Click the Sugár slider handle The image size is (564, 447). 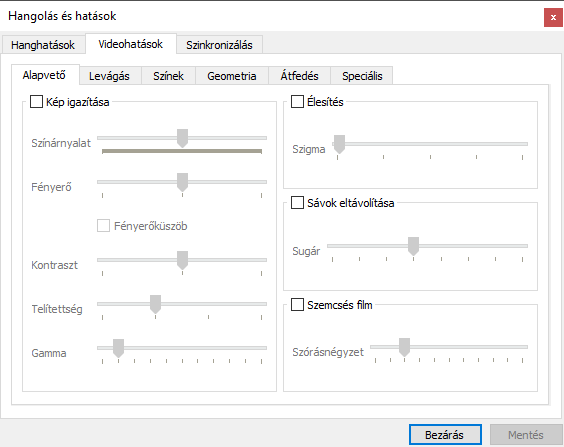413,246
